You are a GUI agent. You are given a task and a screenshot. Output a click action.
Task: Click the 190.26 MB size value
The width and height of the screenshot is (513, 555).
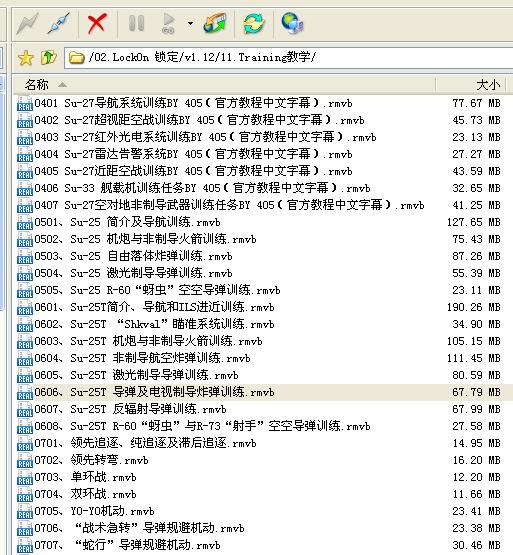[x=474, y=307]
